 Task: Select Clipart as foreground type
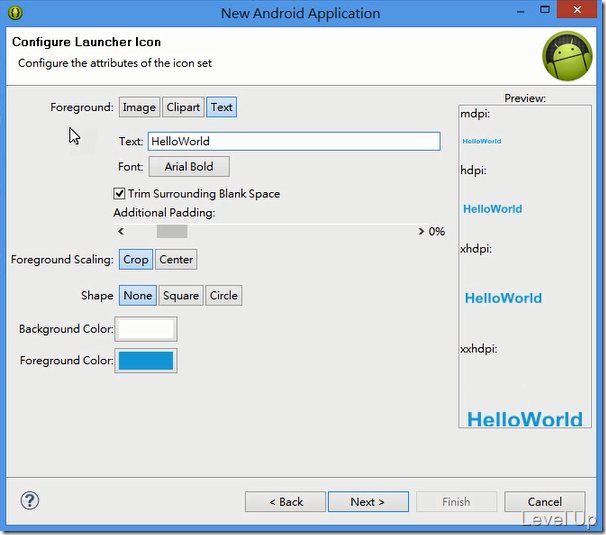click(183, 107)
